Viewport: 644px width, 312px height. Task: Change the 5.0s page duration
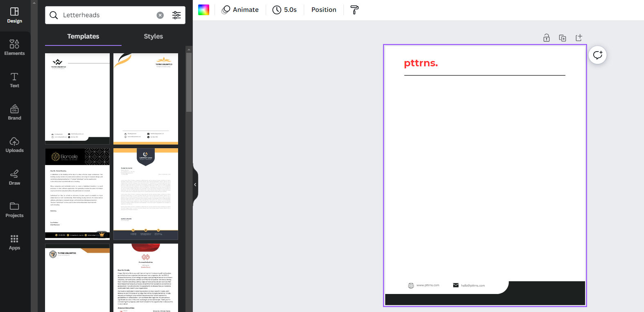click(x=285, y=10)
